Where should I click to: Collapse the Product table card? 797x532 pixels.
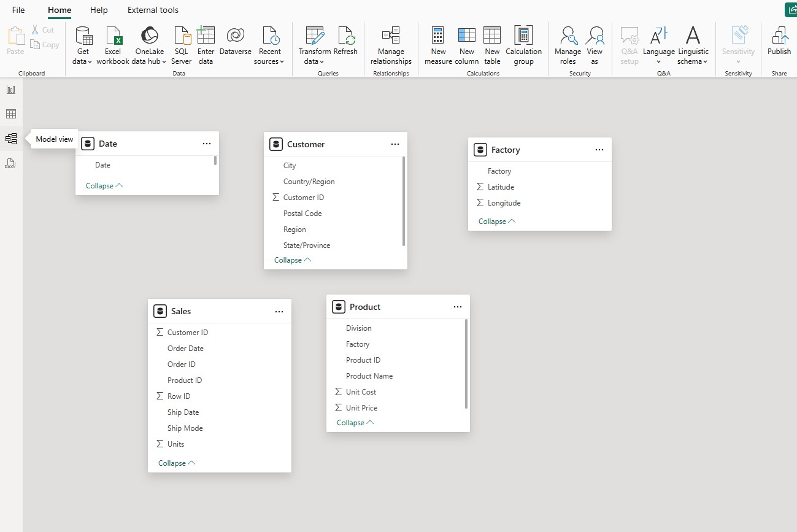click(x=355, y=423)
